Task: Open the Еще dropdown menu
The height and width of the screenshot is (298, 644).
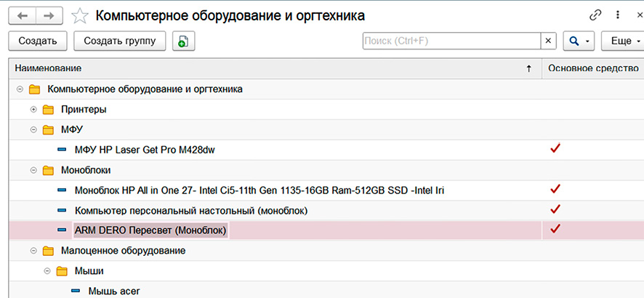Action: [x=622, y=41]
